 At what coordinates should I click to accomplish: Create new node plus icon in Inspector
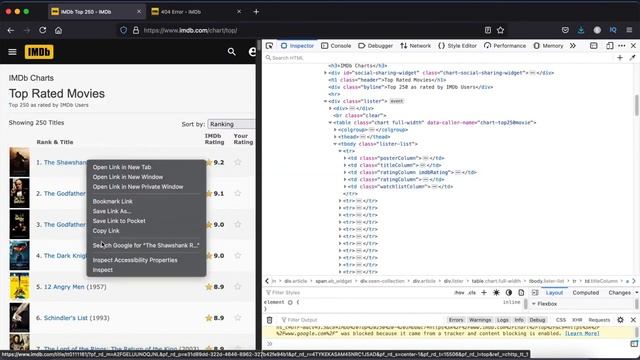(620, 58)
